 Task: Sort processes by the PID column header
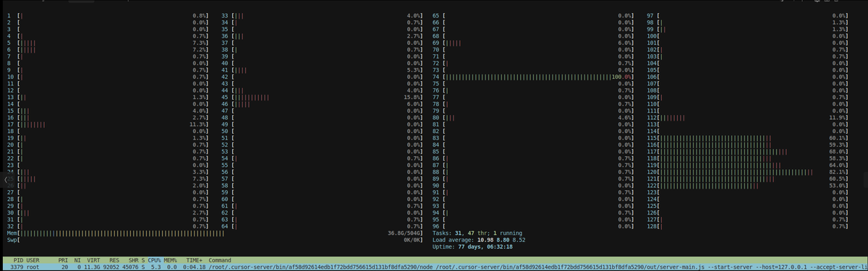17,259
